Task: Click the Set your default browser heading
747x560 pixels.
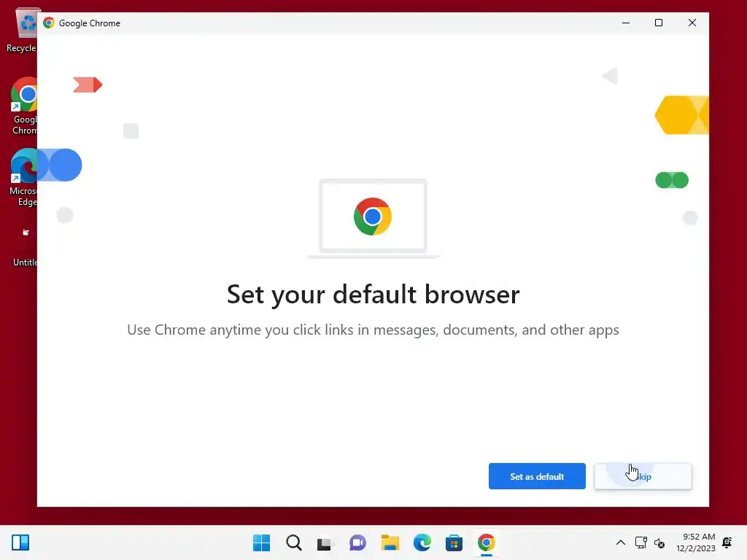Action: tap(373, 295)
